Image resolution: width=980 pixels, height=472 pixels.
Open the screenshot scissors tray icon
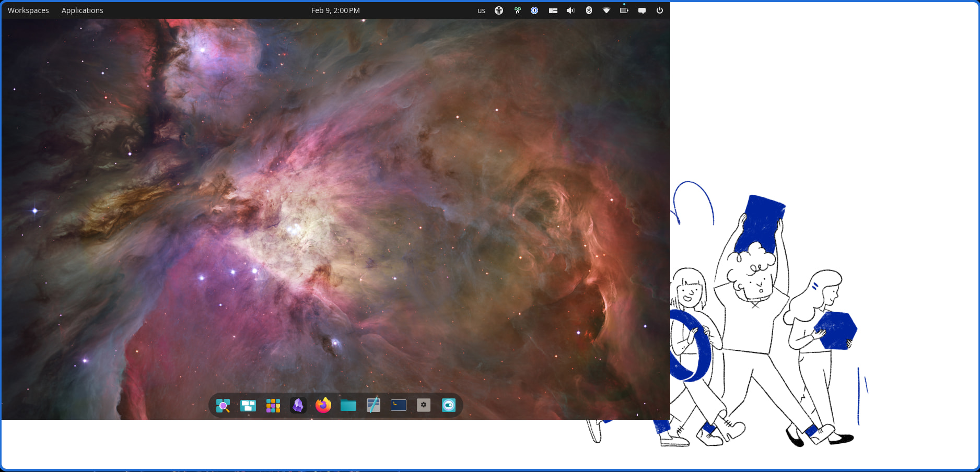pyautogui.click(x=517, y=10)
